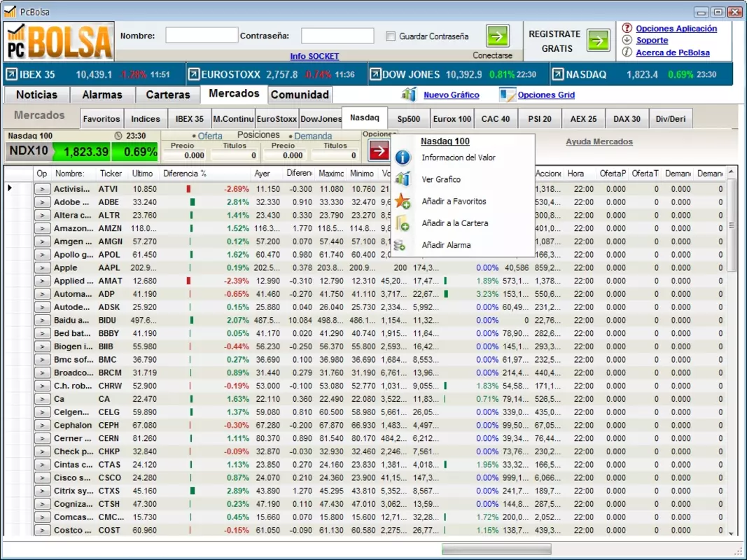This screenshot has height=560, width=747.
Task: Click the red Opciones arrow button
Action: (x=379, y=150)
